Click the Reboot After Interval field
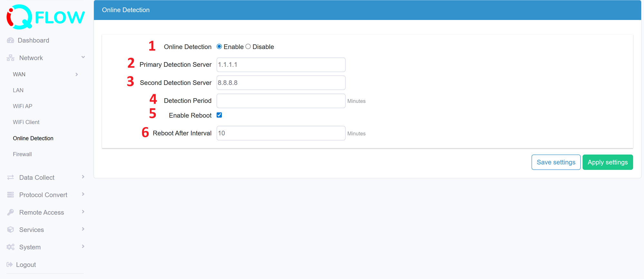The height and width of the screenshot is (279, 644). (281, 133)
